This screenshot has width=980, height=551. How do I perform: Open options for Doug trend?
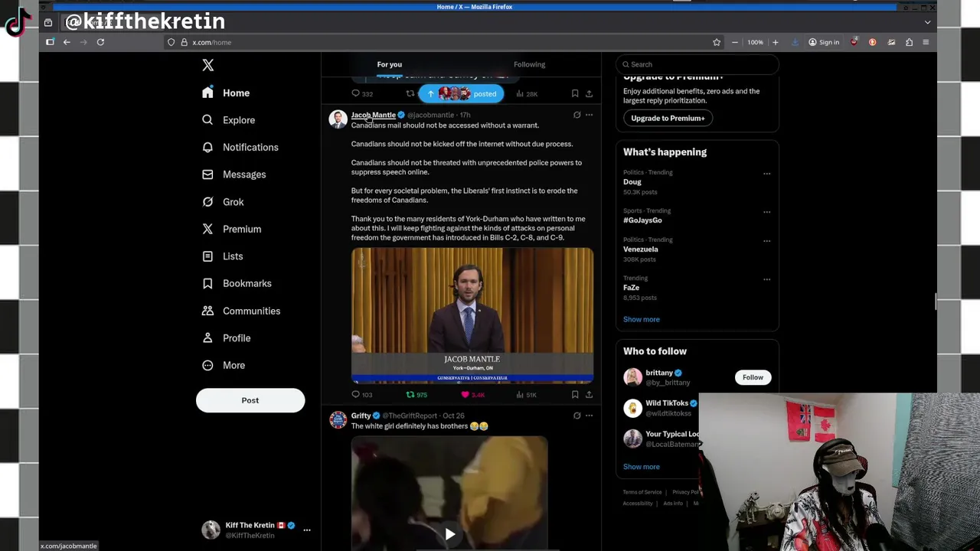(x=766, y=174)
